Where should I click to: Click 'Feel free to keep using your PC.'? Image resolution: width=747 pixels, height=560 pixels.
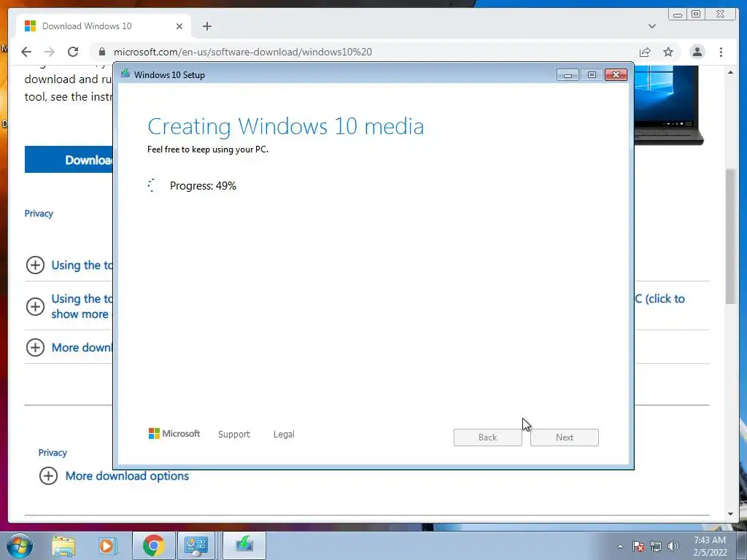click(208, 149)
